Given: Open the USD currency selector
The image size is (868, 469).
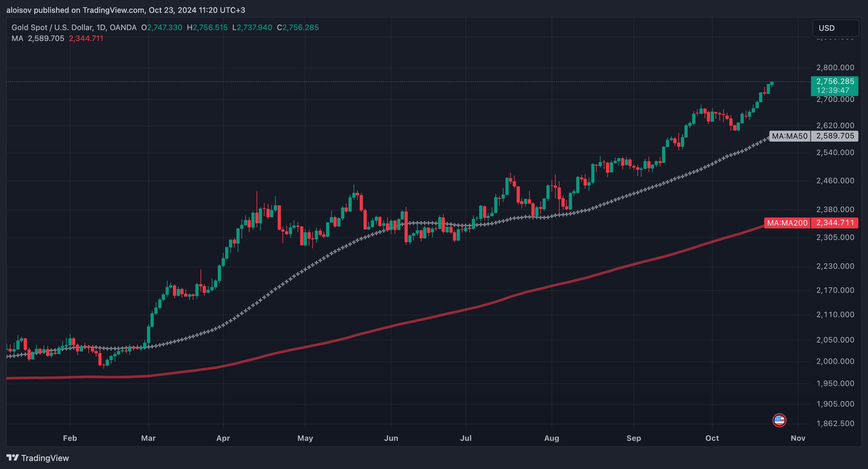Looking at the screenshot, I should click(x=835, y=28).
